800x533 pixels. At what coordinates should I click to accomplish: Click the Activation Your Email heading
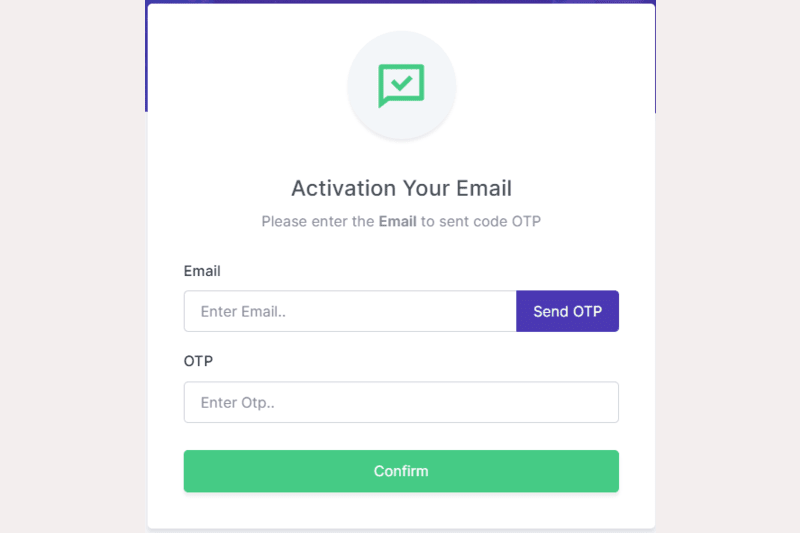[x=401, y=188]
